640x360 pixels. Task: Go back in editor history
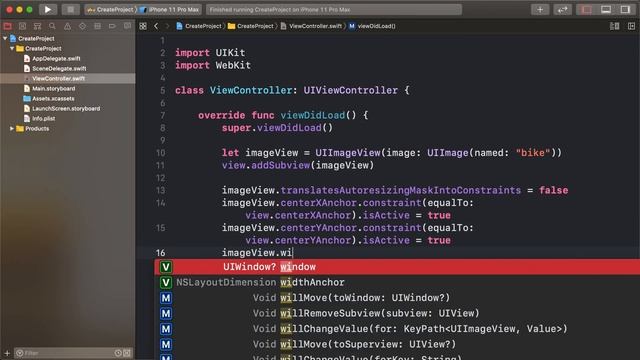[156, 26]
